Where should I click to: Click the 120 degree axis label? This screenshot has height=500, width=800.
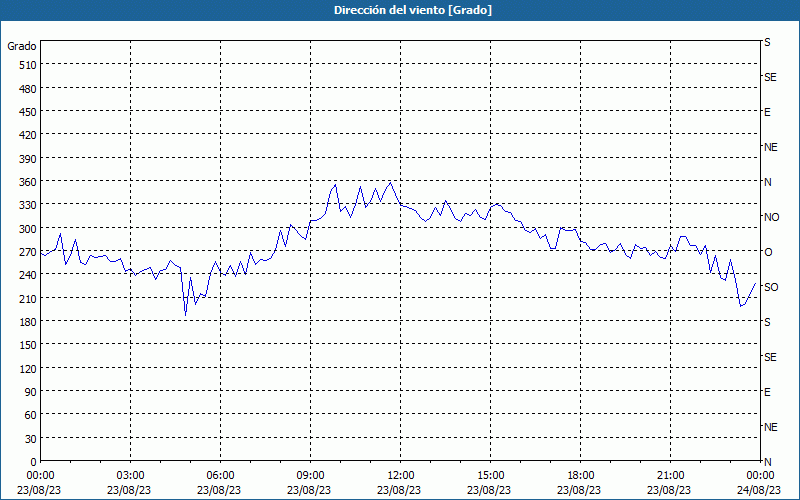tap(28, 369)
